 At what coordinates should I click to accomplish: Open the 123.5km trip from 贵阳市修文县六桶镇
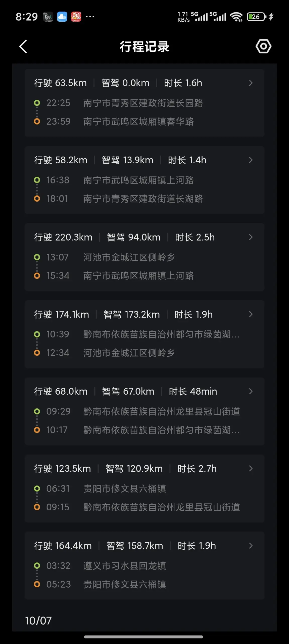[x=144, y=488]
